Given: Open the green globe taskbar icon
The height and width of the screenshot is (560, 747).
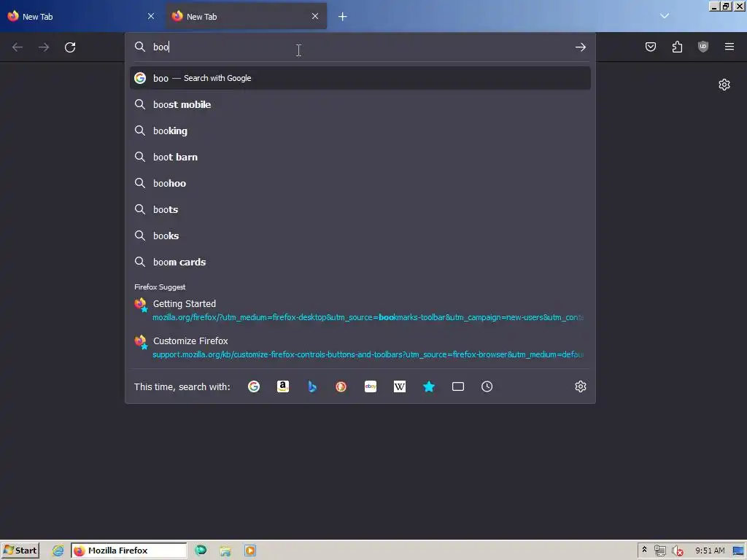Looking at the screenshot, I should pos(201,551).
